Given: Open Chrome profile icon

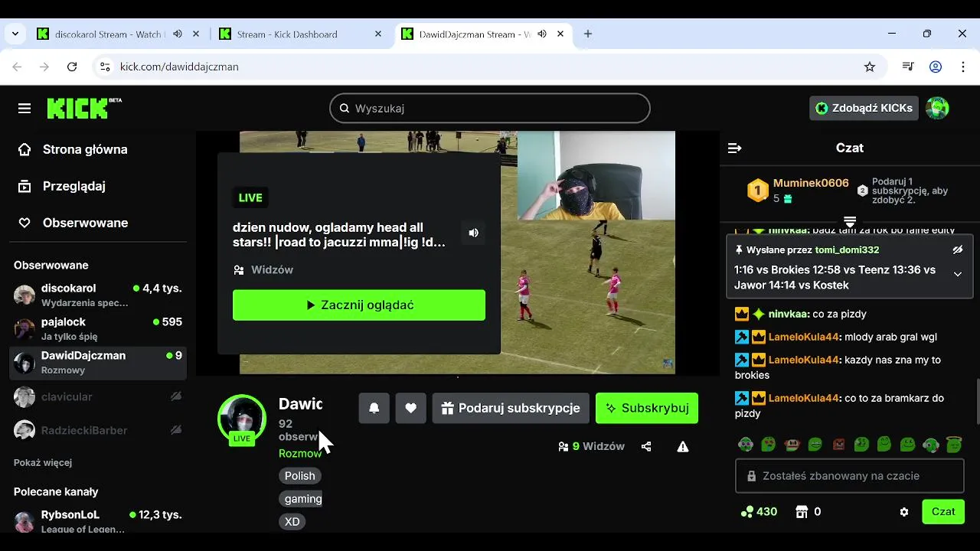Looking at the screenshot, I should tap(936, 67).
